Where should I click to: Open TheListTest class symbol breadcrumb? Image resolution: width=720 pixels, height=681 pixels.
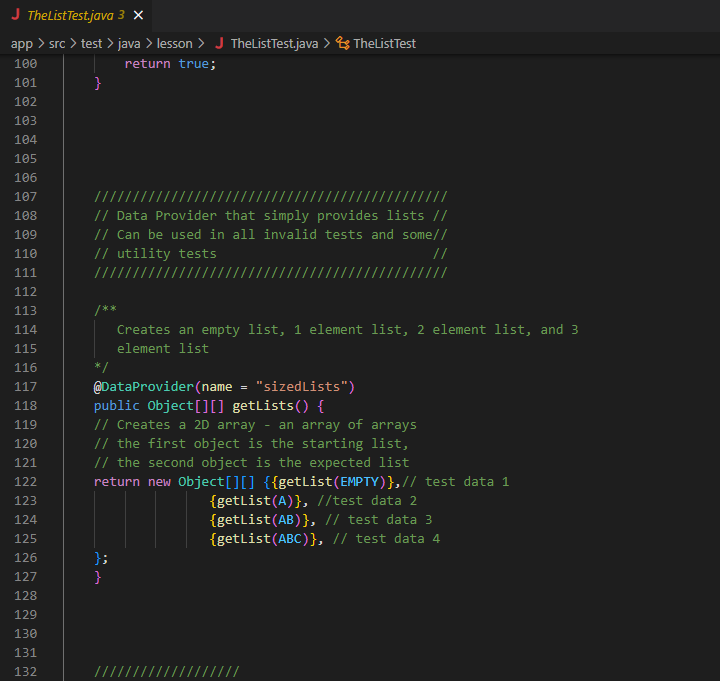(x=384, y=43)
